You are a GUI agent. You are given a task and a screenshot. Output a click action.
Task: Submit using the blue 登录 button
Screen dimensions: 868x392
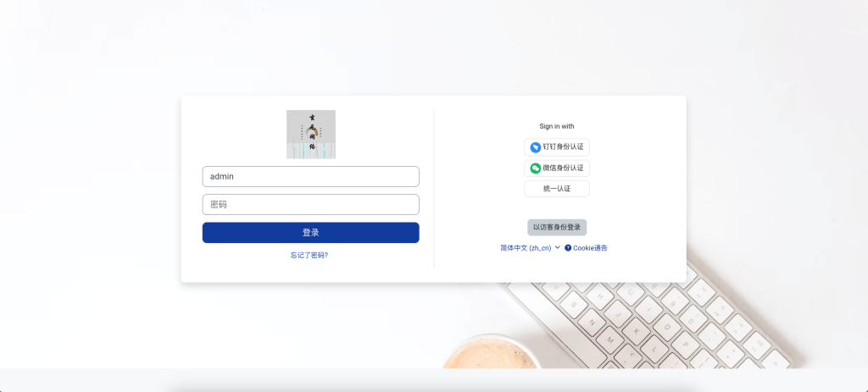310,233
